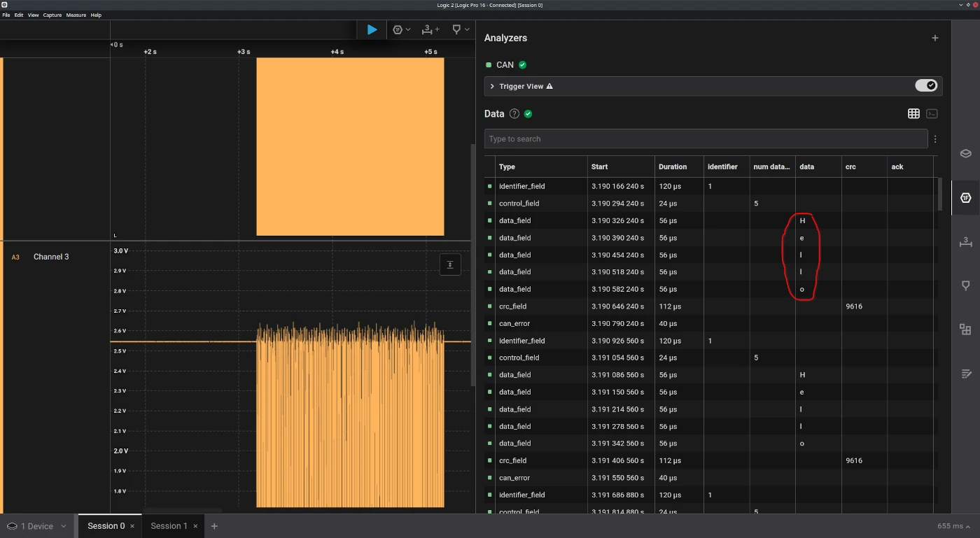Select the Channel 3 label
This screenshot has width=980, height=538.
tap(51, 257)
